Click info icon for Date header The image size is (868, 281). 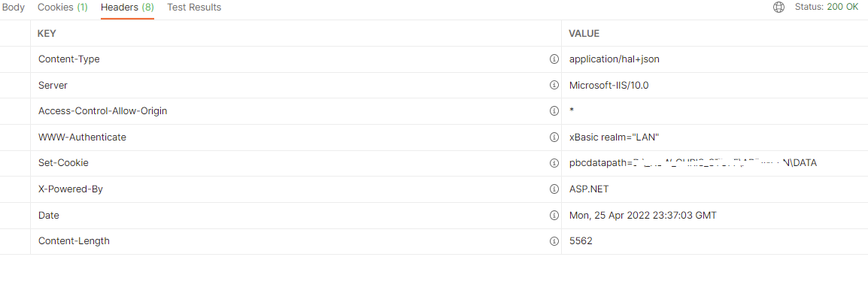pos(554,215)
